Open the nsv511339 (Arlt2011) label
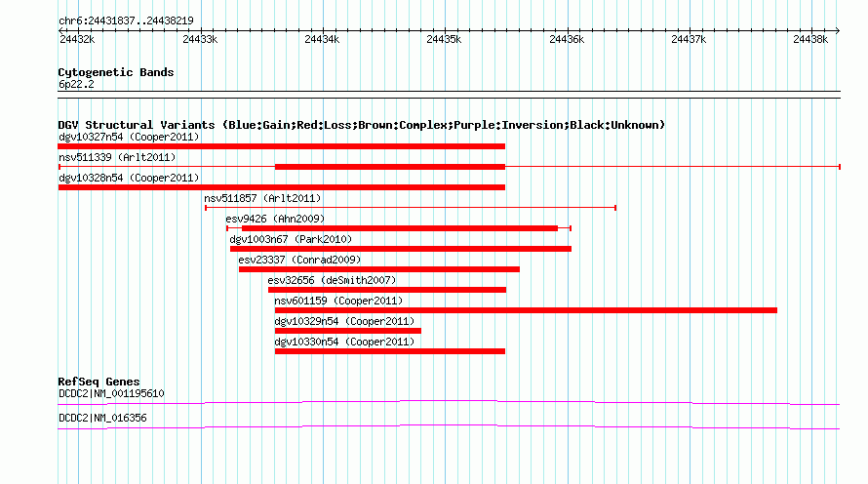Image resolution: width=868 pixels, height=484 pixels. [x=117, y=157]
